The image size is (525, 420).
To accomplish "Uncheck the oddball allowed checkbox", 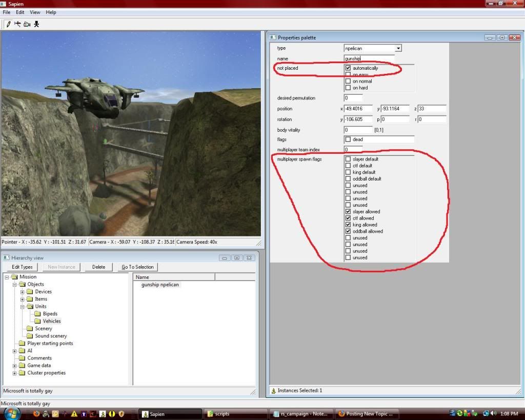I will click(x=348, y=231).
